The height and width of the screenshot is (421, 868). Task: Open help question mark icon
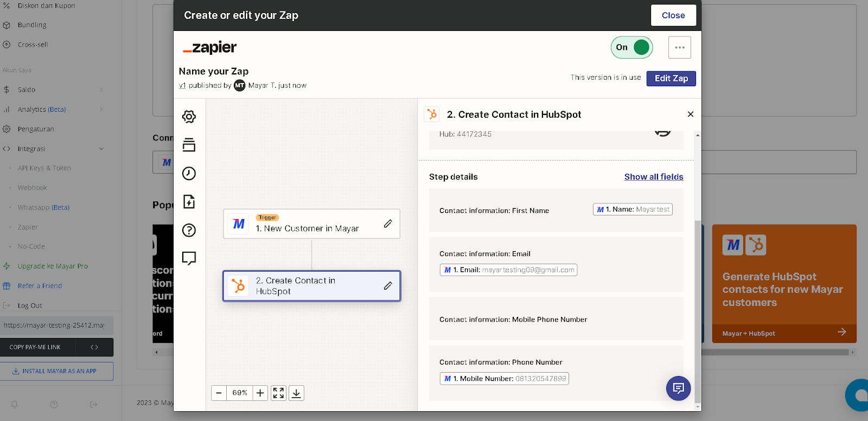click(189, 230)
